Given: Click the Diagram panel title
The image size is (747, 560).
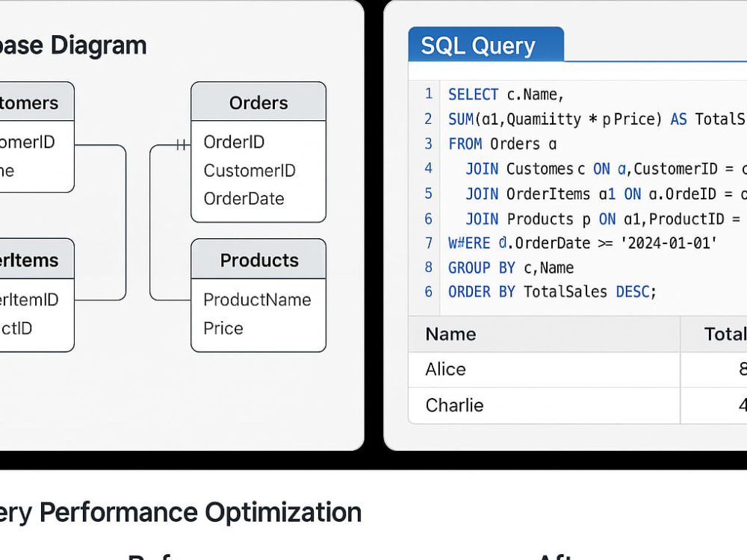Looking at the screenshot, I should tap(73, 46).
